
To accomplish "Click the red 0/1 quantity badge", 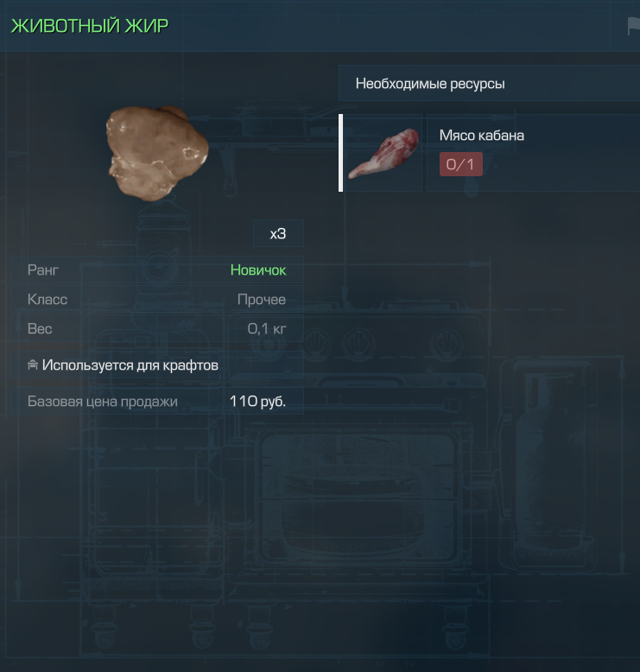I will [x=461, y=164].
